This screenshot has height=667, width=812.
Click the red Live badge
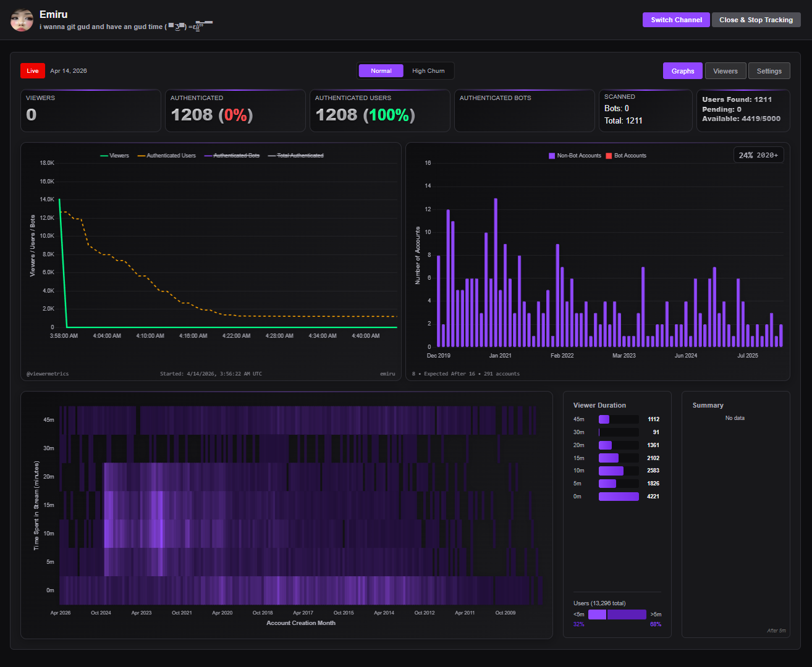pos(33,71)
